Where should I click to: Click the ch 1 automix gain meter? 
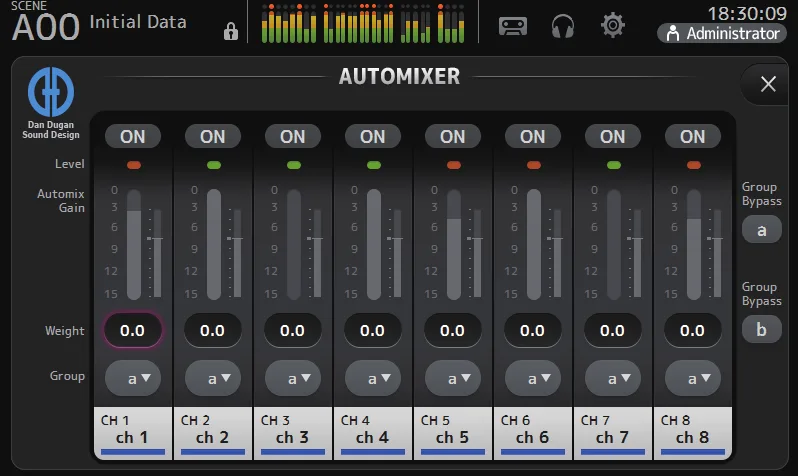[134, 244]
